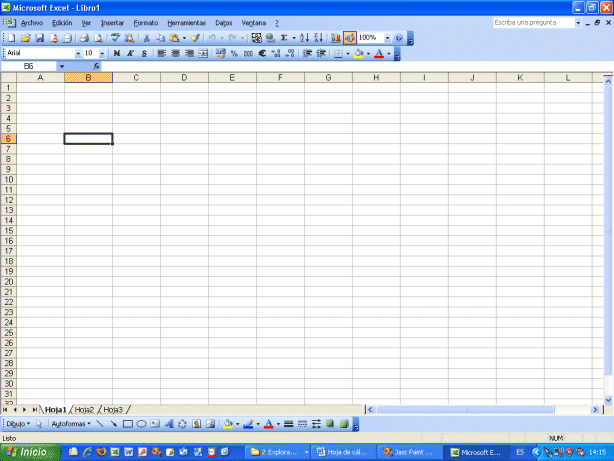Sort descending Z to A
614x461 pixels.
[x=318, y=38]
